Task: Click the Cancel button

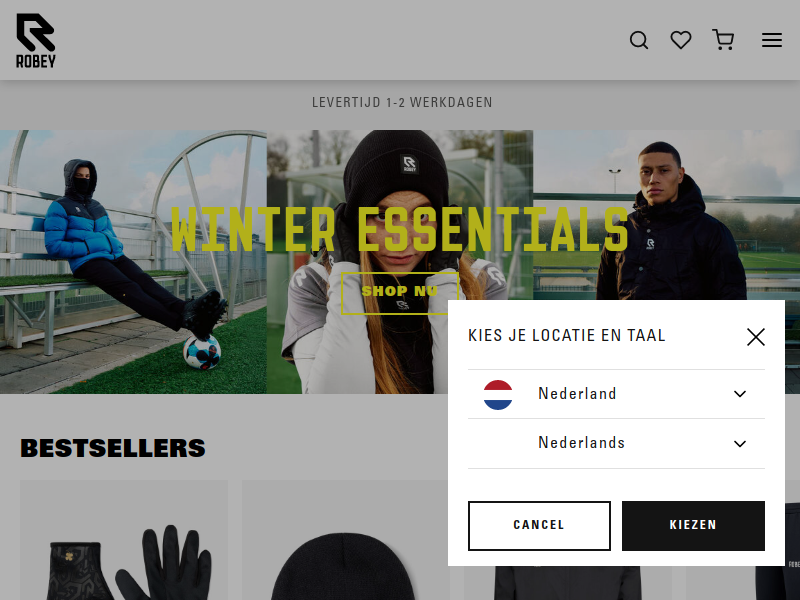Action: pyautogui.click(x=539, y=526)
